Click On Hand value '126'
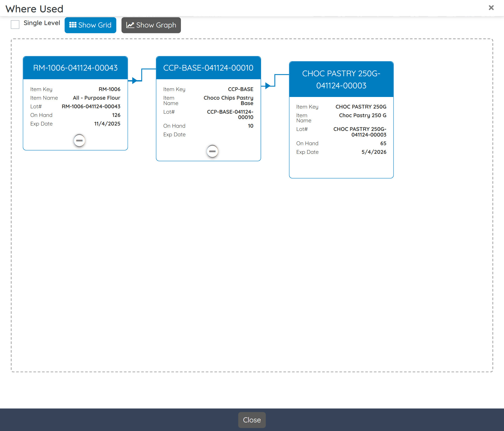This screenshot has width=504, height=431. [x=116, y=115]
